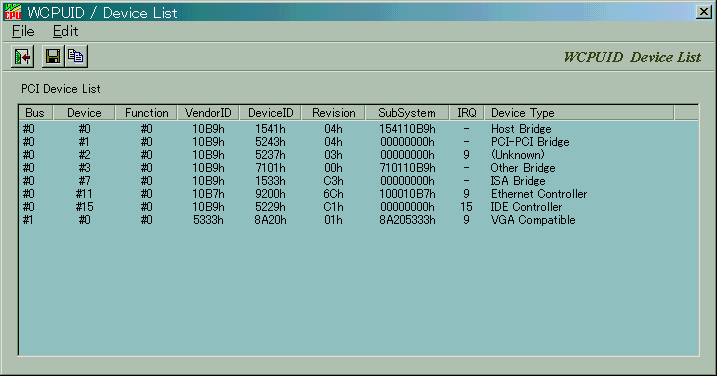Click the Function column header

tap(146, 113)
